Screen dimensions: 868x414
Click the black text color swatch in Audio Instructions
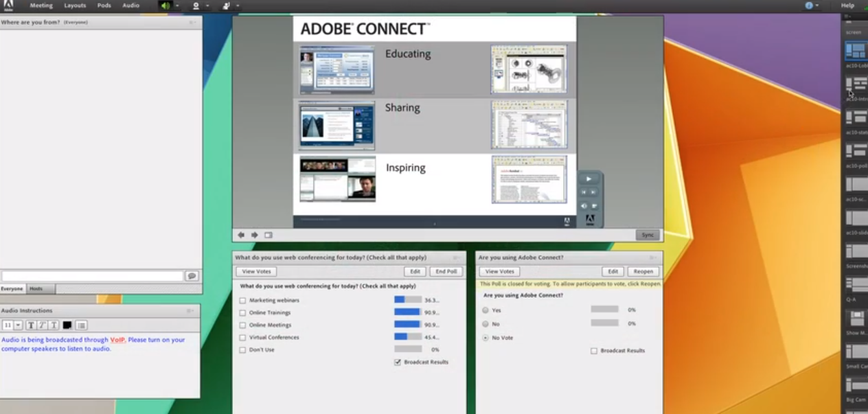click(66, 325)
